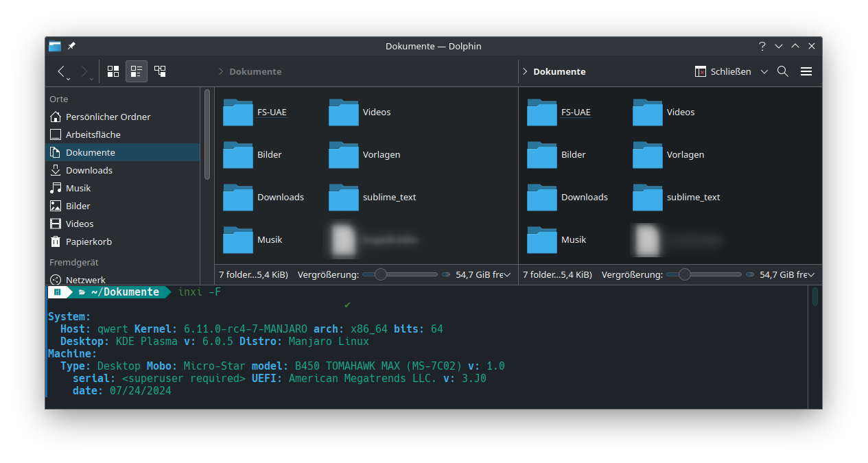Open the search magnifier icon

pyautogui.click(x=783, y=71)
